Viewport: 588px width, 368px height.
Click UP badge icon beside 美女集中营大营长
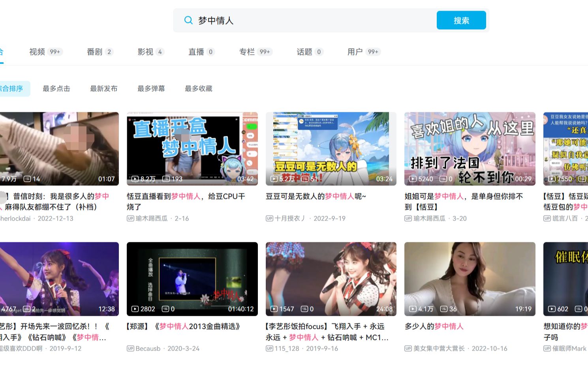[408, 349]
